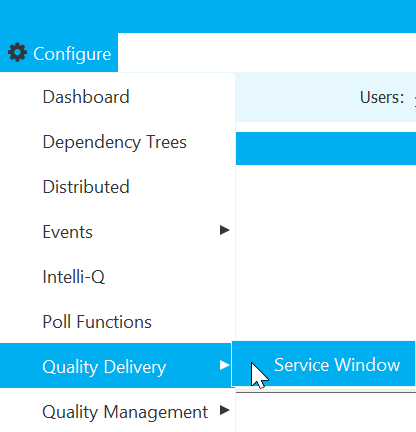The width and height of the screenshot is (416, 432).
Task: Choose Poll Functions in the menu
Action: pyautogui.click(x=97, y=322)
